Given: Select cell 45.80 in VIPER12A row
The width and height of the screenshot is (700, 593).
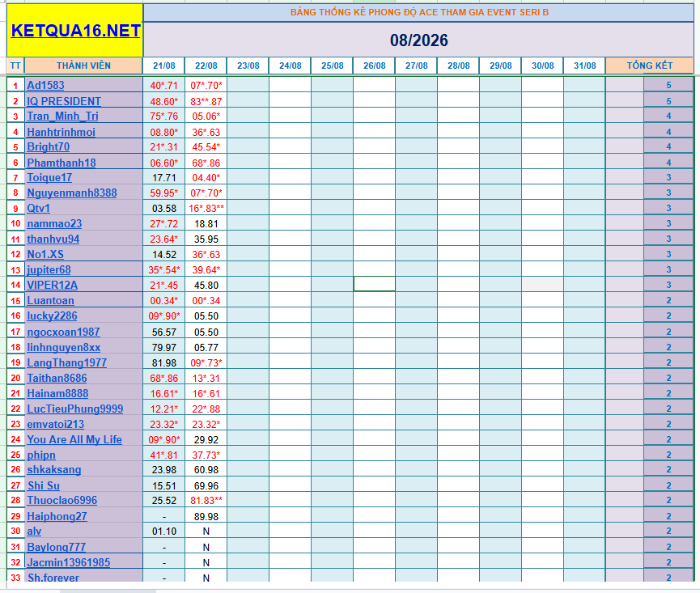Looking at the screenshot, I should (x=206, y=285).
